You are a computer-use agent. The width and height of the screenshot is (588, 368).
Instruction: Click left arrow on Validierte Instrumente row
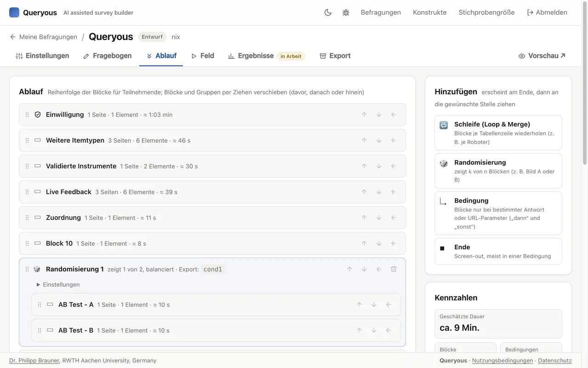click(394, 166)
